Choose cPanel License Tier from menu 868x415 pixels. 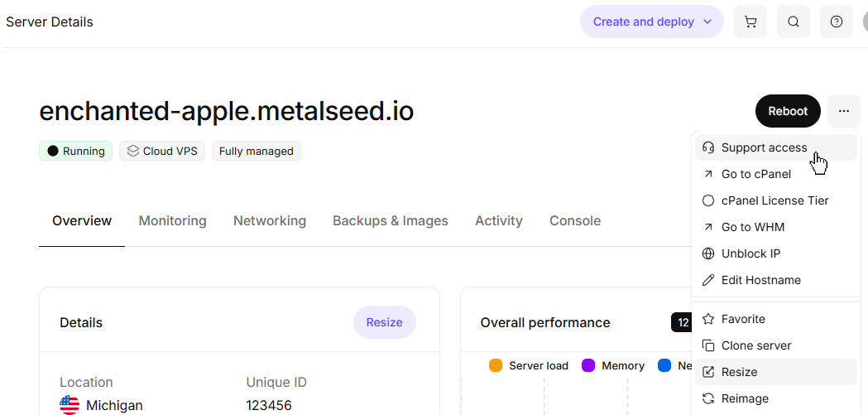point(774,200)
